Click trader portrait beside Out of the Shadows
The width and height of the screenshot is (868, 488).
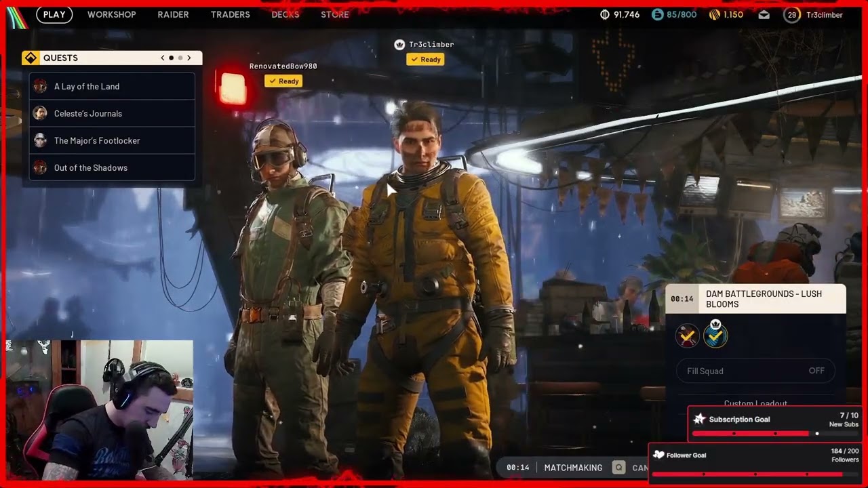[x=40, y=167]
